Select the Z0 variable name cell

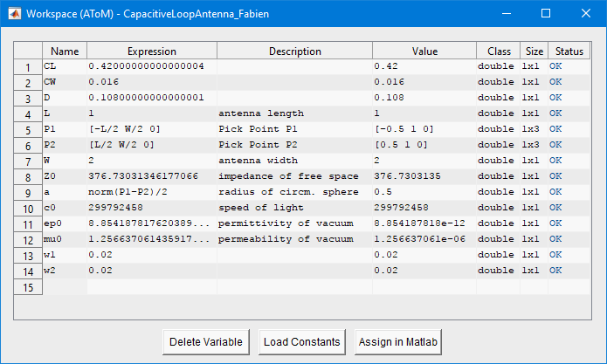pyautogui.click(x=65, y=176)
